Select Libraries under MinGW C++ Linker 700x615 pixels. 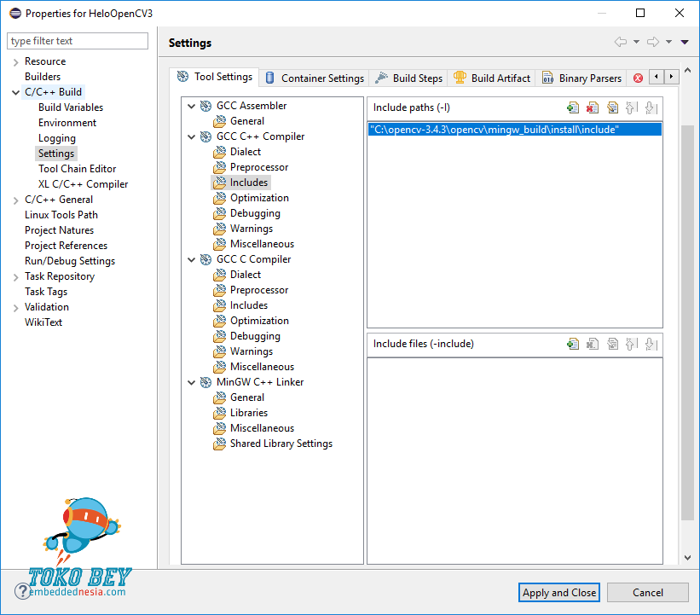[x=248, y=413]
